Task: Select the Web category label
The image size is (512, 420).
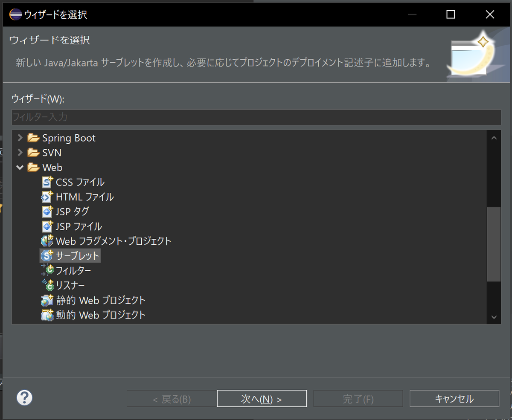Action: tap(52, 168)
